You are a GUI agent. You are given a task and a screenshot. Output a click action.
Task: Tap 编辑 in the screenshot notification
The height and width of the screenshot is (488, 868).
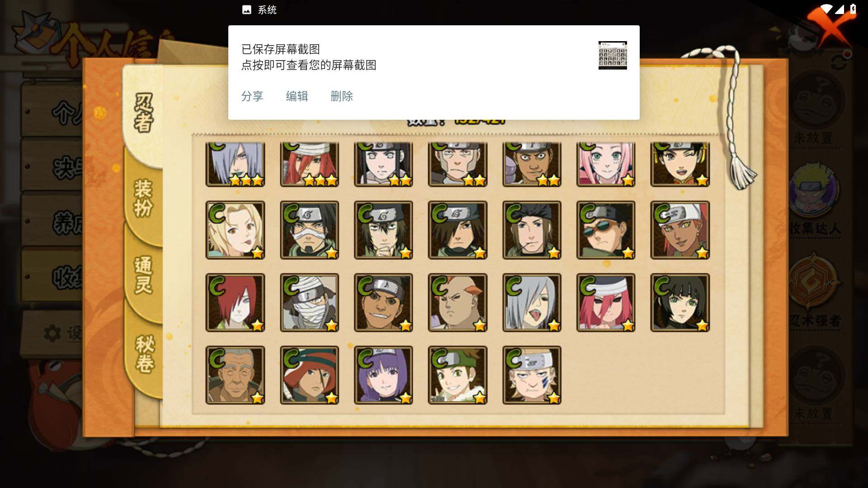(x=297, y=96)
